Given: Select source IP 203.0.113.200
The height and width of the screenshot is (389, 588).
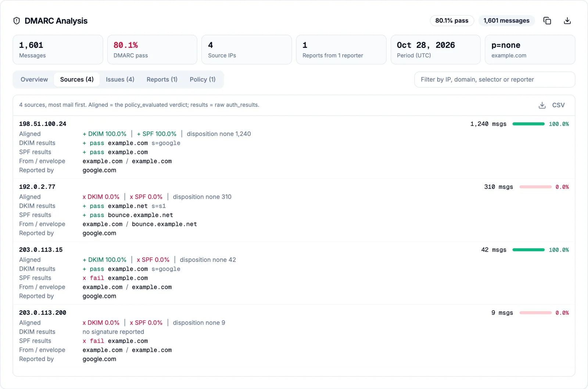Looking at the screenshot, I should 43,313.
